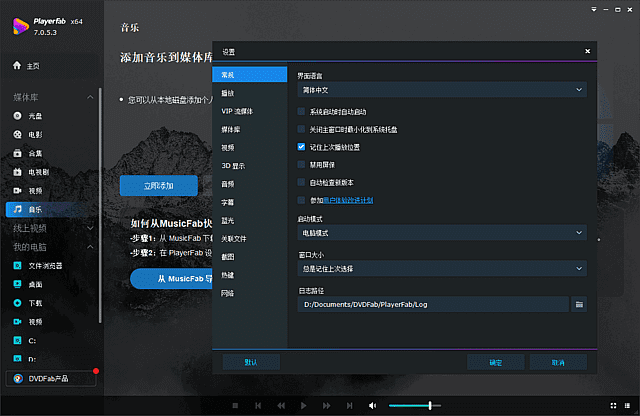This screenshot has height=416, width=640.
Task: Click 确定 button to confirm settings
Action: point(496,362)
